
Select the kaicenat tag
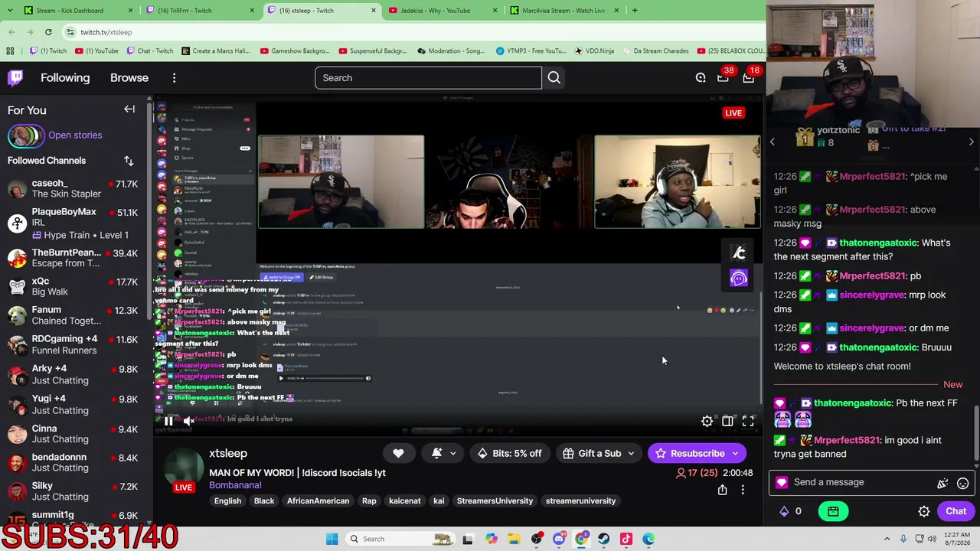click(x=405, y=500)
